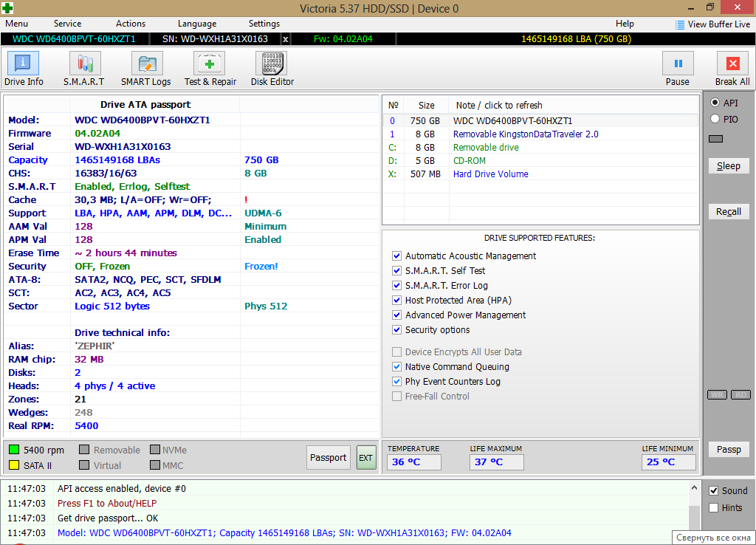Toggle Security options checkbox
756x545 pixels.
coord(396,330)
